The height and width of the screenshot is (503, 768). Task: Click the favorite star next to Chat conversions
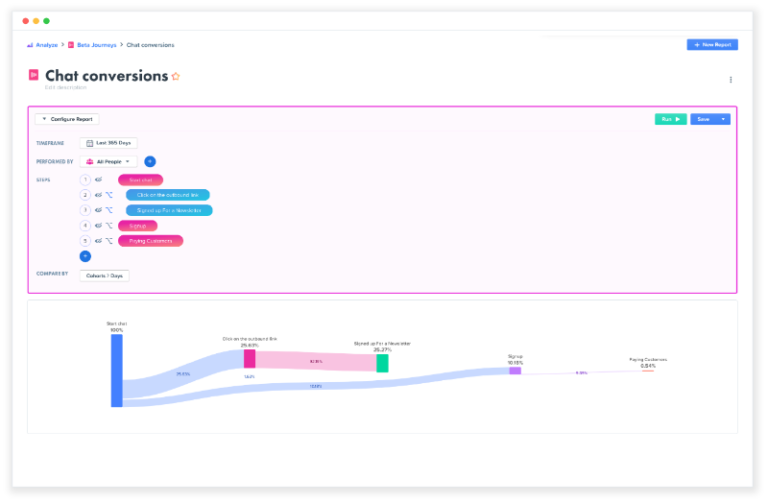tap(176, 76)
